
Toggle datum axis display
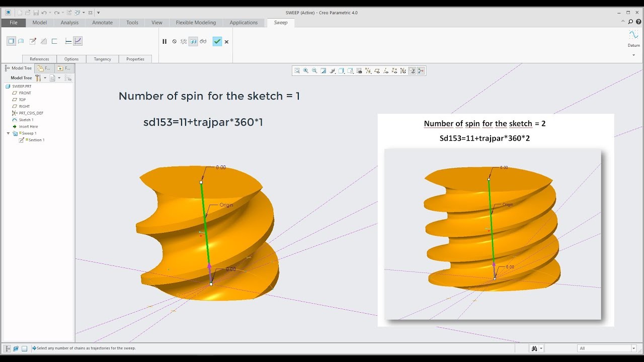385,71
